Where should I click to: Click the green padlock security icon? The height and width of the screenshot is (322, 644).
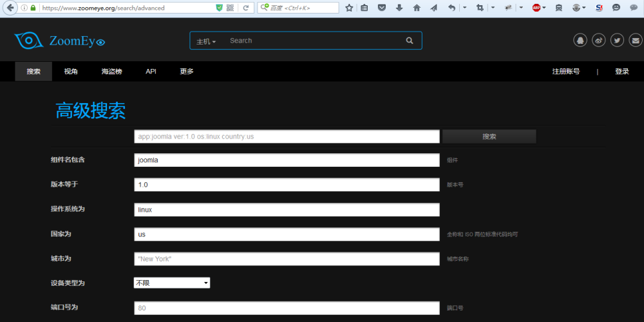tap(33, 8)
